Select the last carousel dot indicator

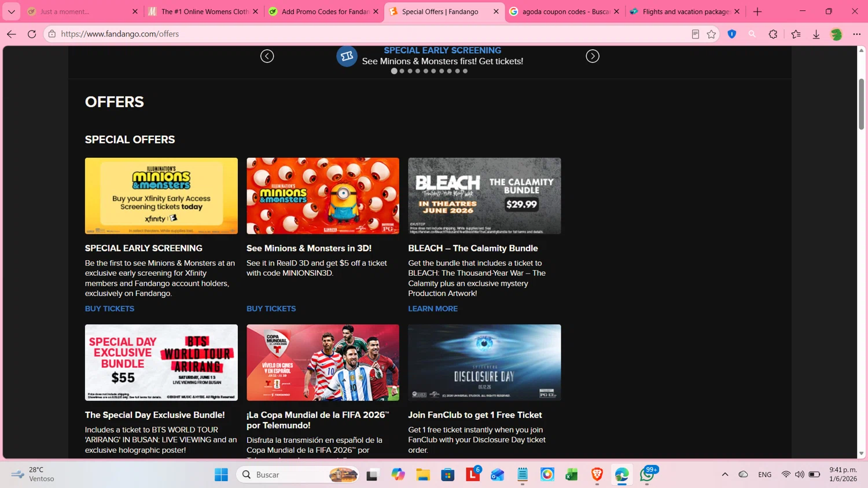click(465, 71)
